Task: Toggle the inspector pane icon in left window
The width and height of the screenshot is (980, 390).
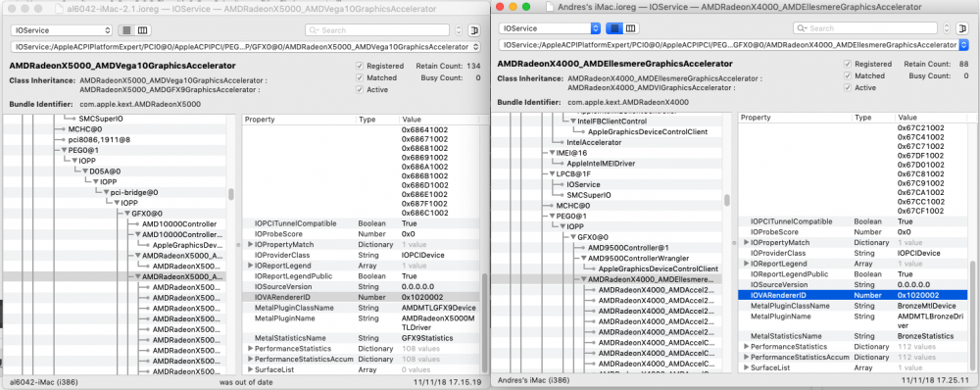Action: [473, 30]
